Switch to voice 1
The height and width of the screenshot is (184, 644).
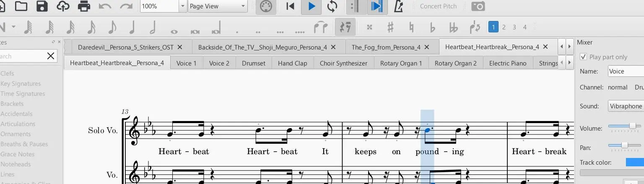coord(493,27)
